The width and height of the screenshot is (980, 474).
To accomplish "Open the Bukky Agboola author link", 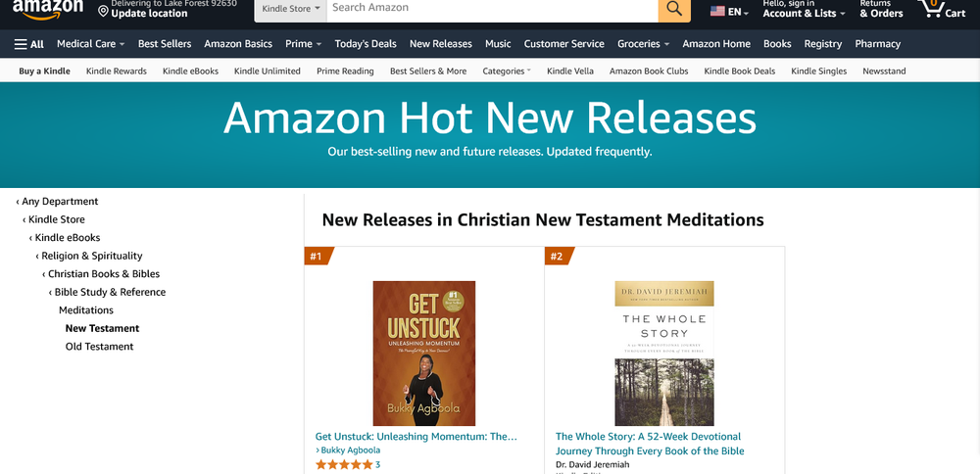I will coord(351,450).
